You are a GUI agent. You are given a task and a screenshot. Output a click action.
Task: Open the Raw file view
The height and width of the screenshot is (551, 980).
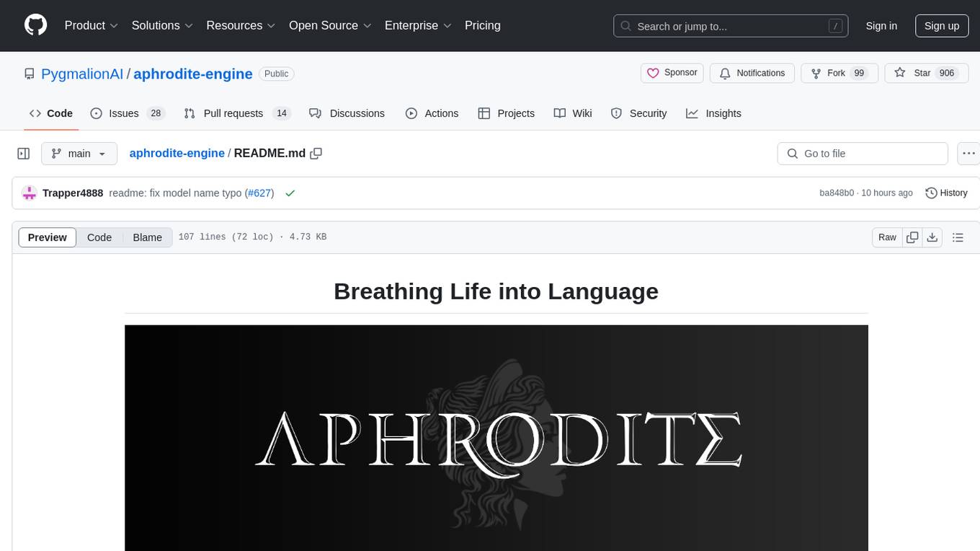887,237
